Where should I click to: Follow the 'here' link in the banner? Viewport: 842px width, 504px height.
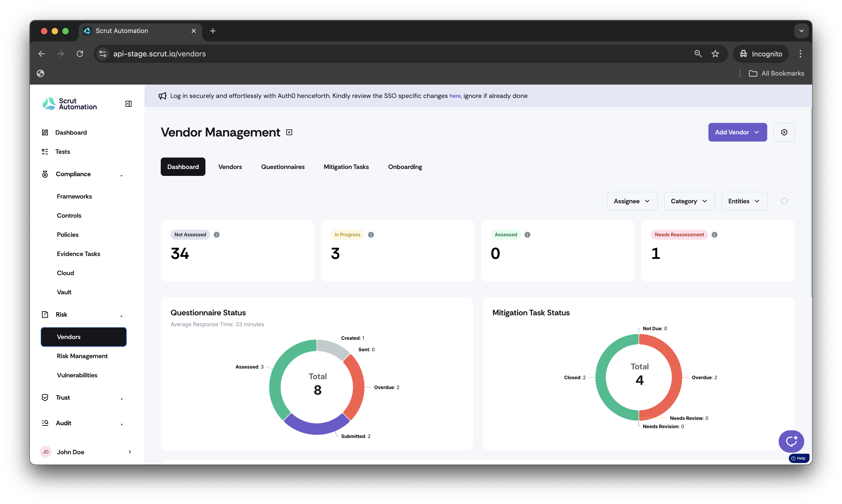pos(455,96)
